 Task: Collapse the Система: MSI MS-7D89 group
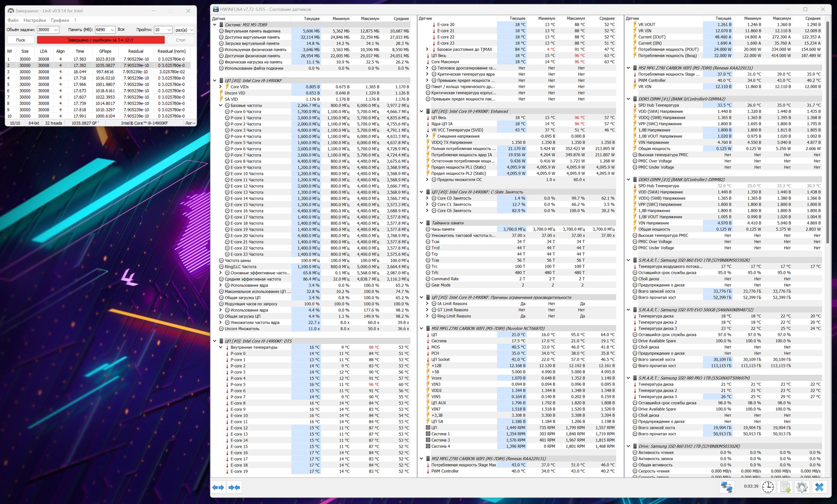click(215, 25)
